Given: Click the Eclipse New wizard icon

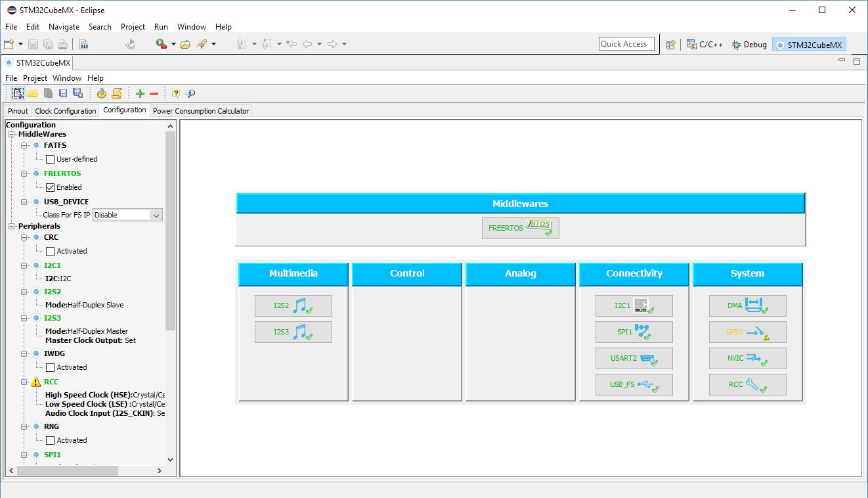Looking at the screenshot, I should [9, 44].
